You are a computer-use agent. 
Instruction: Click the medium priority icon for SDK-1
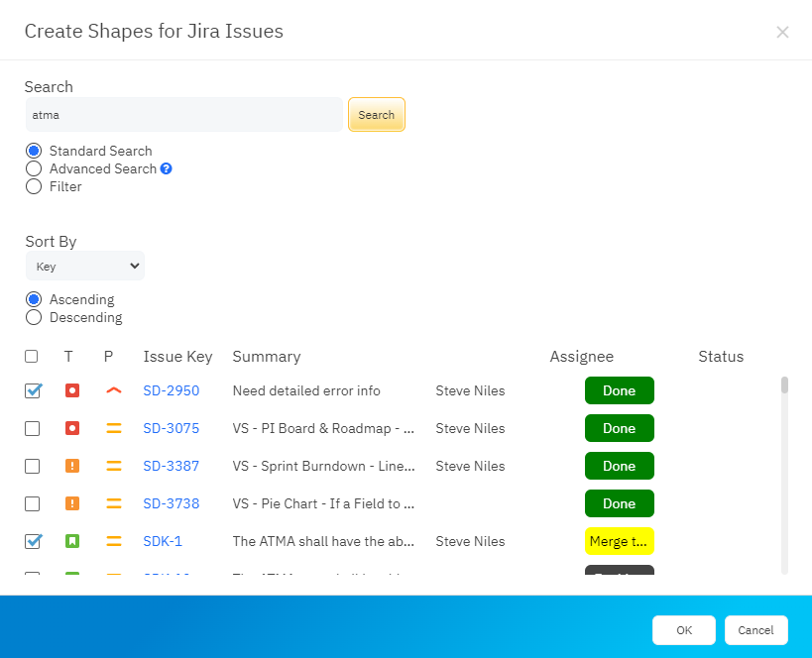[113, 541]
